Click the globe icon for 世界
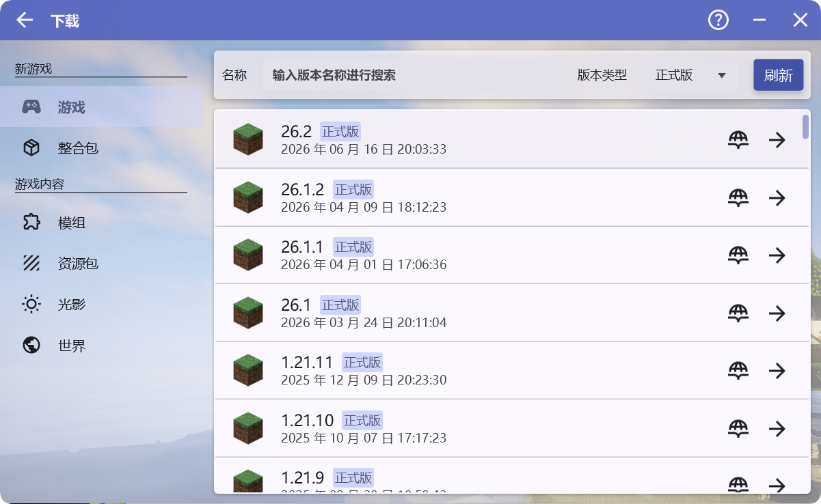The image size is (821, 504). [x=31, y=346]
